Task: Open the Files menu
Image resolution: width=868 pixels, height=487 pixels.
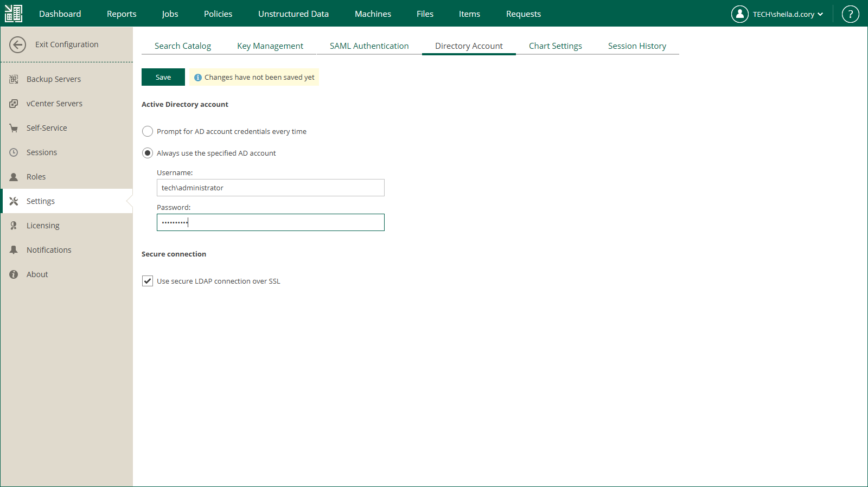Action: coord(425,14)
